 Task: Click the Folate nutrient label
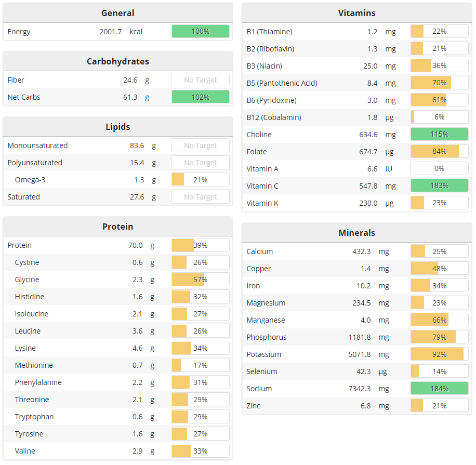pyautogui.click(x=257, y=152)
